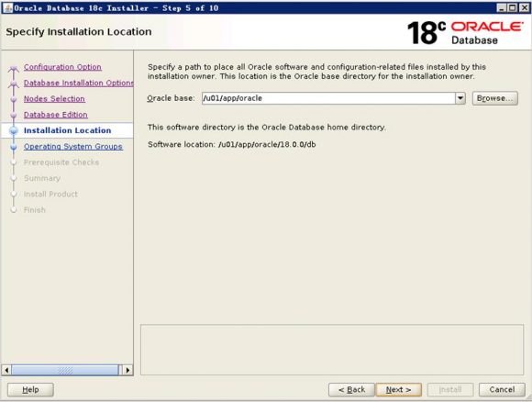Select the Installation Location step item
The width and height of the screenshot is (532, 402).
67,130
